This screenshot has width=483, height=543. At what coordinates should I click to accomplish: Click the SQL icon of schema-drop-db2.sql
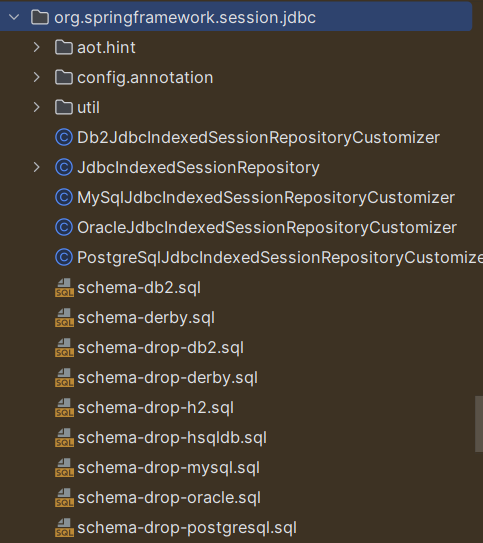[x=64, y=348]
